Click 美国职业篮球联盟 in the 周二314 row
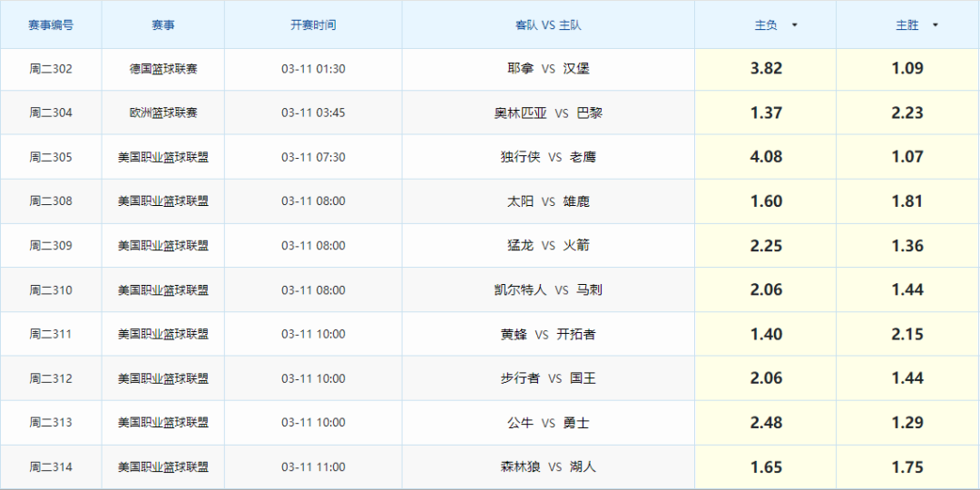Viewport: 980px width, 490px height. (163, 467)
